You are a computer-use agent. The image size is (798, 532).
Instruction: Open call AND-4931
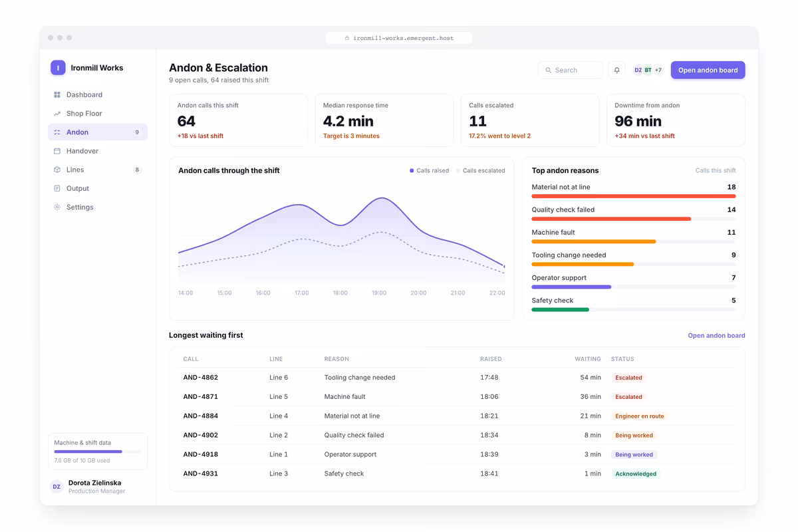click(201, 474)
